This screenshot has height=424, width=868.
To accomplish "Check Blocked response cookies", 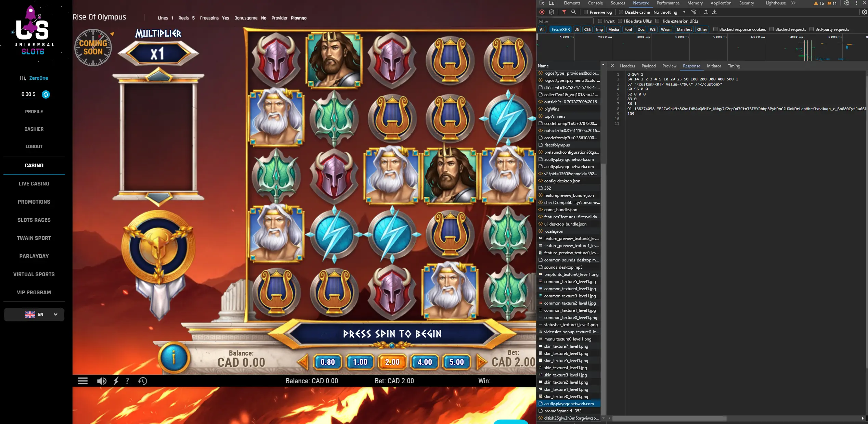I will tap(715, 29).
